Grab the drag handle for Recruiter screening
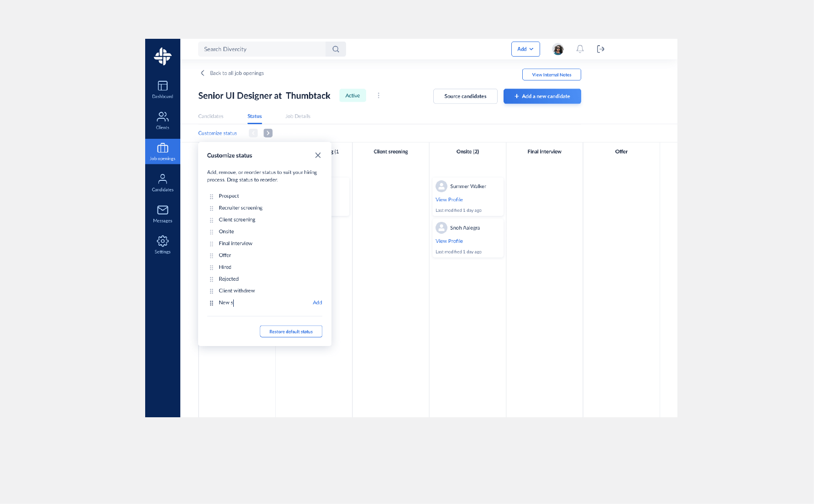The width and height of the screenshot is (814, 504). click(211, 208)
